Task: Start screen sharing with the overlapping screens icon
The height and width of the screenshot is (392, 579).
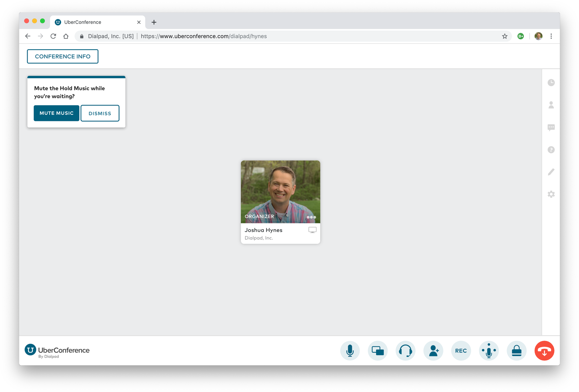Action: [378, 351]
